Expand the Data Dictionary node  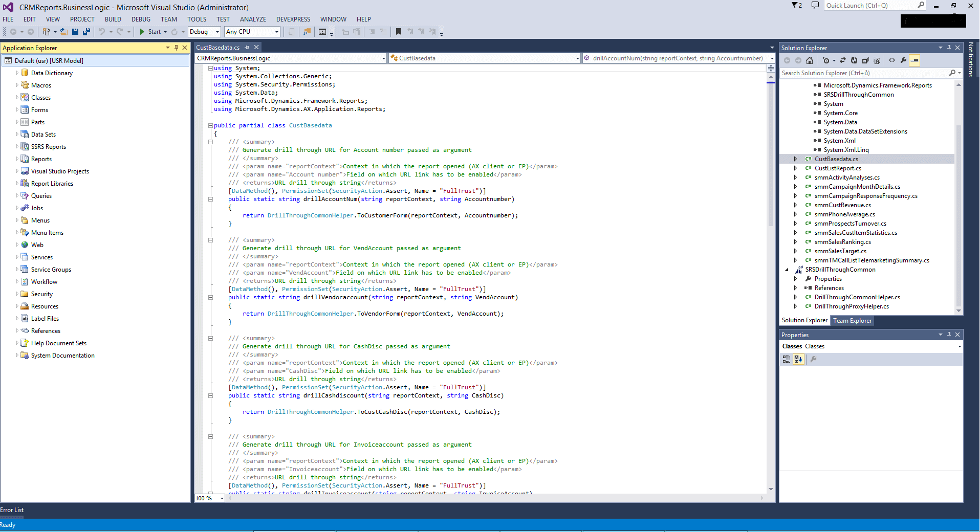click(17, 73)
